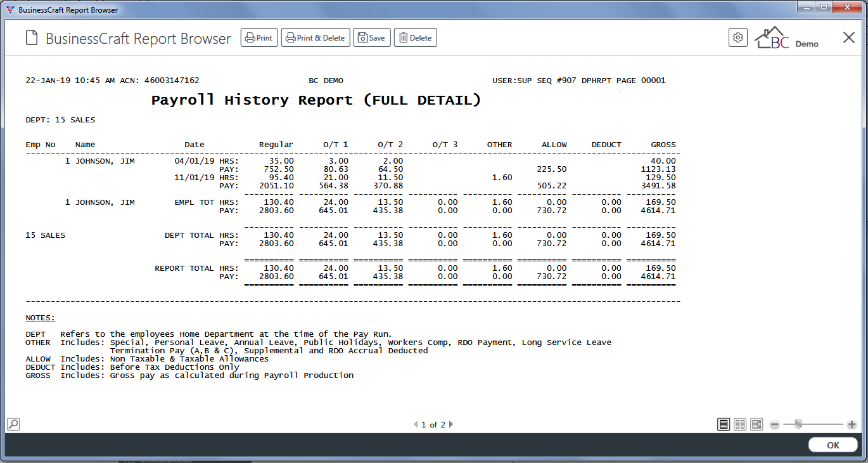The width and height of the screenshot is (868, 463).
Task: Go to the previous report page
Action: click(416, 425)
